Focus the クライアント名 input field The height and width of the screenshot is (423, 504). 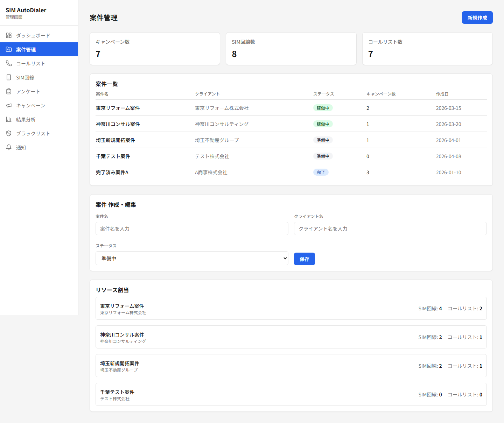point(390,228)
